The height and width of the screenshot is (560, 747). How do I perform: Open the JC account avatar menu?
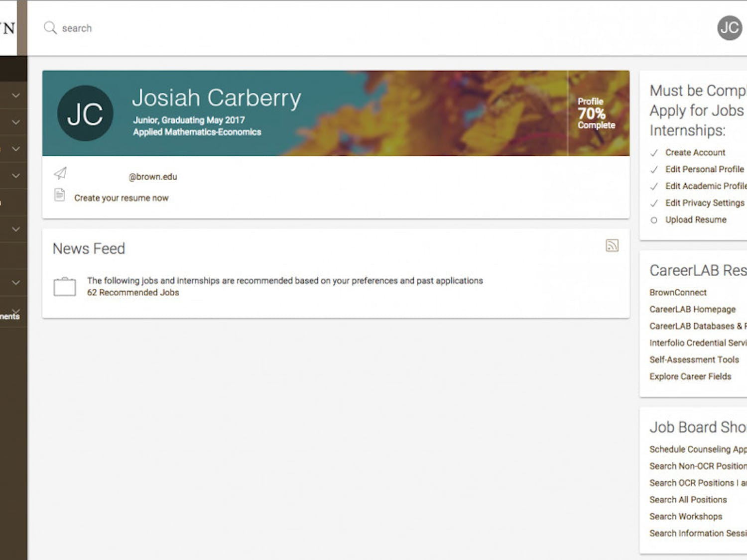point(729,28)
